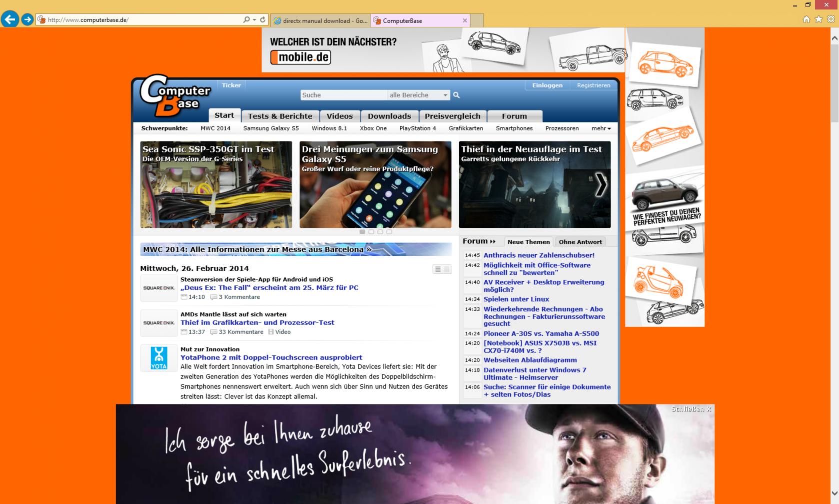
Task: Click the site search magnifier icon
Action: tap(456, 95)
